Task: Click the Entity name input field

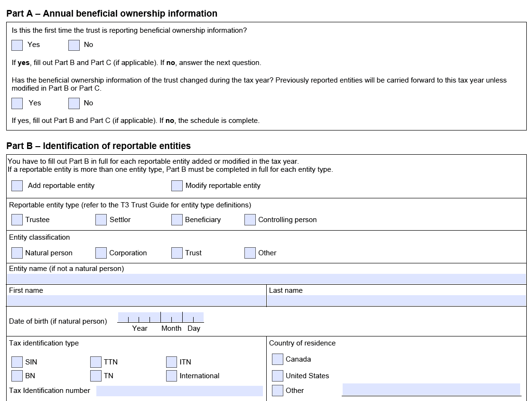Action: pos(266,279)
